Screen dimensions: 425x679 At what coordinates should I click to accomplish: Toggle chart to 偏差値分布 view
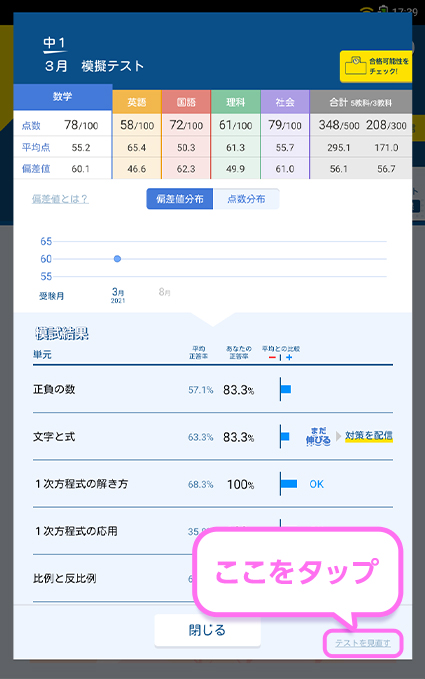click(x=180, y=199)
